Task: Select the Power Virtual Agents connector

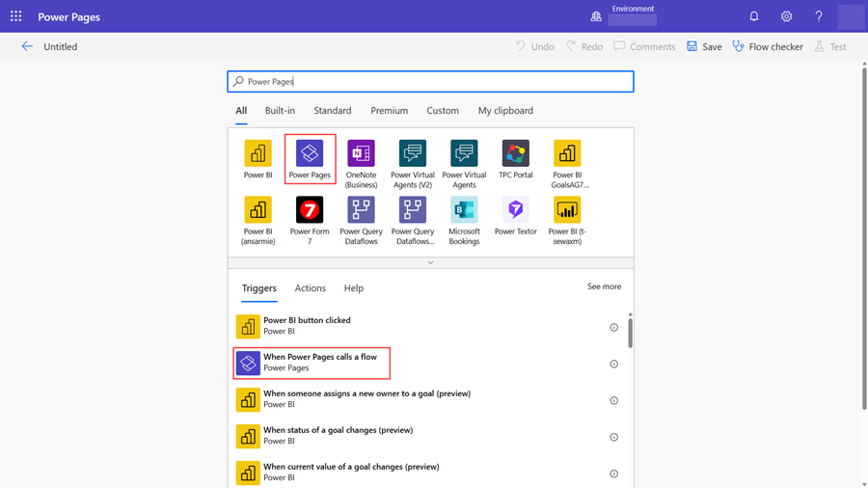Action: (x=464, y=164)
